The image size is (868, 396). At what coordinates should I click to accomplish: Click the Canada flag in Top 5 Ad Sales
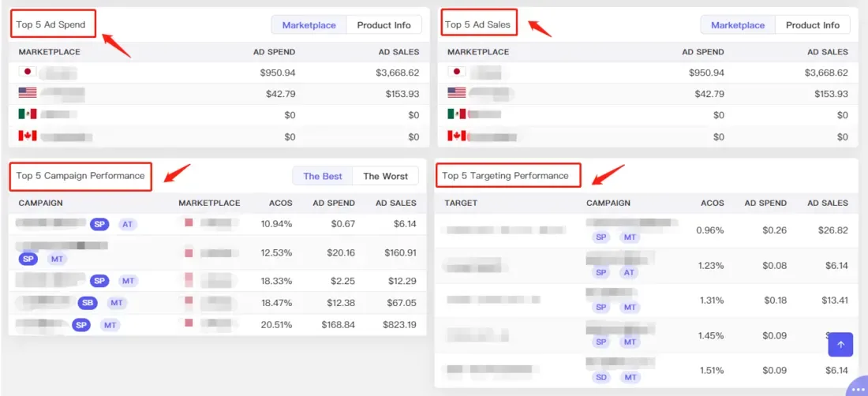(456, 136)
